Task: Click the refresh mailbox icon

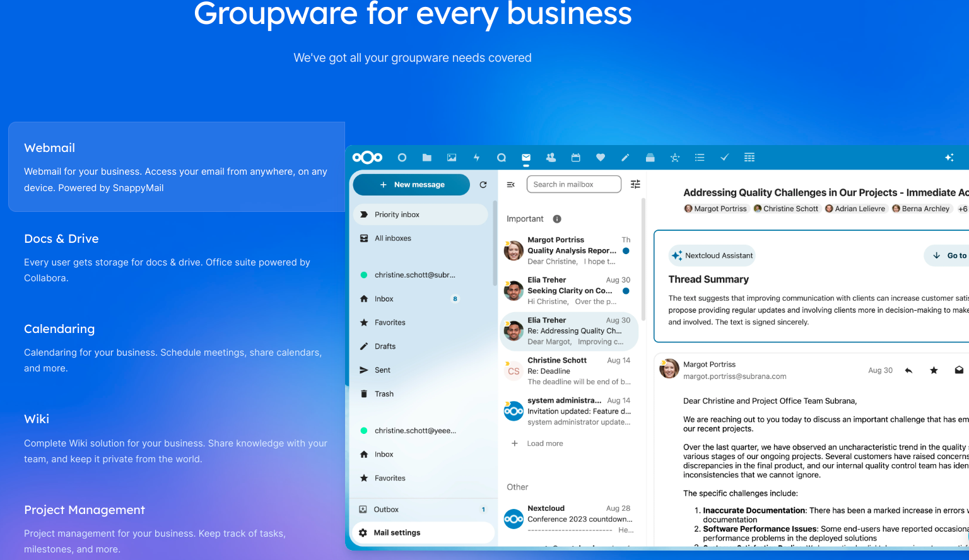Action: click(483, 185)
